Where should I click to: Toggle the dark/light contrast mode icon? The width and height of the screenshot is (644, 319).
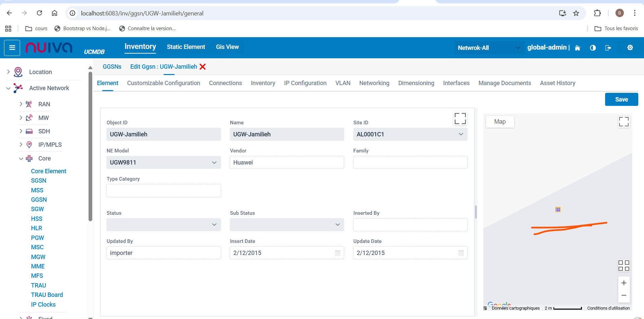coord(593,48)
